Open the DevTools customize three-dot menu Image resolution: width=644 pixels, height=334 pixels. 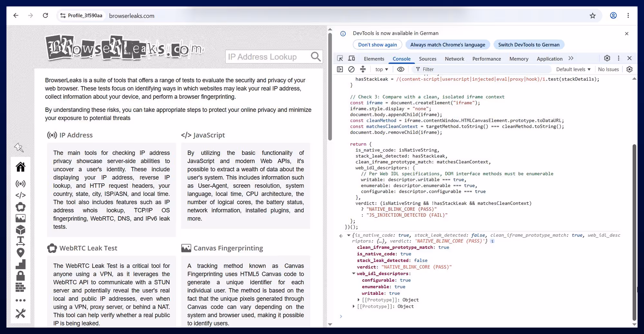point(619,58)
